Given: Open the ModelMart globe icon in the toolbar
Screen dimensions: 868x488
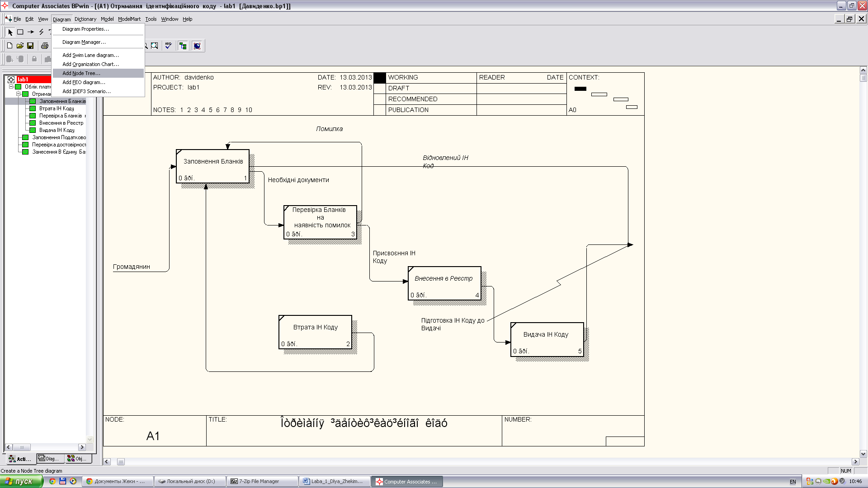Looking at the screenshot, I should (197, 46).
